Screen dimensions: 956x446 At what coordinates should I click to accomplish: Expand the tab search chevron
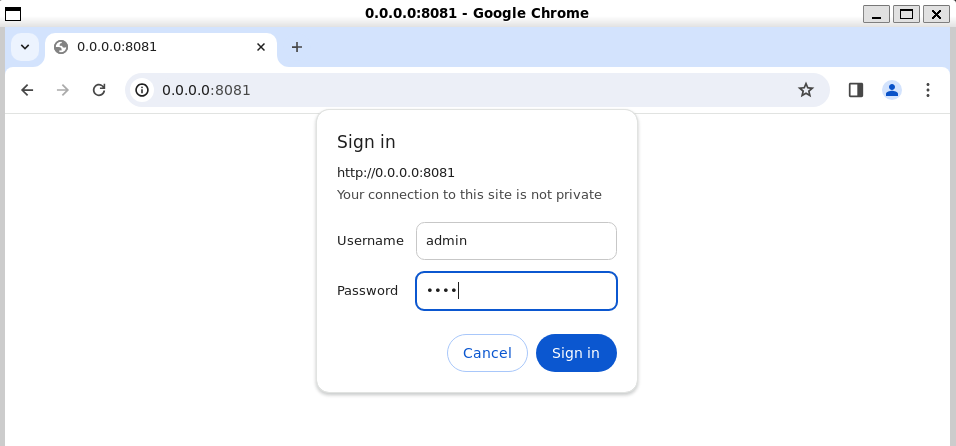(25, 47)
